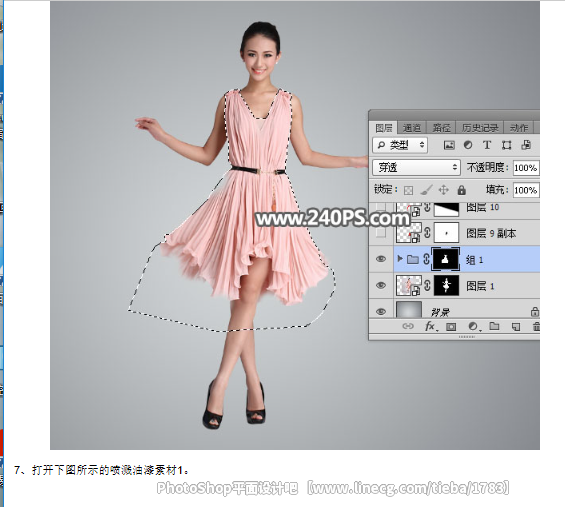Toggle lock position (move icon)
This screenshot has height=507, width=565.
pyautogui.click(x=444, y=190)
